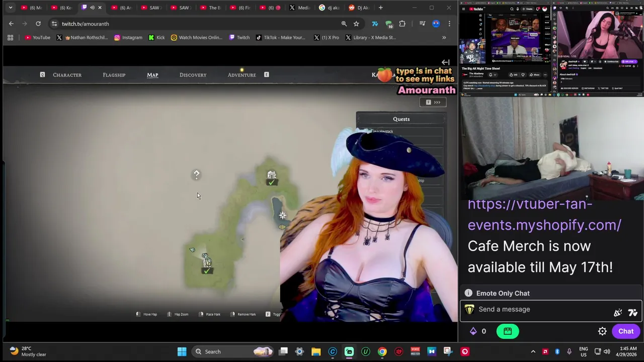The width and height of the screenshot is (644, 362).
Task: Open Nathan Rothschil... X bookmark
Action: [x=82, y=37]
